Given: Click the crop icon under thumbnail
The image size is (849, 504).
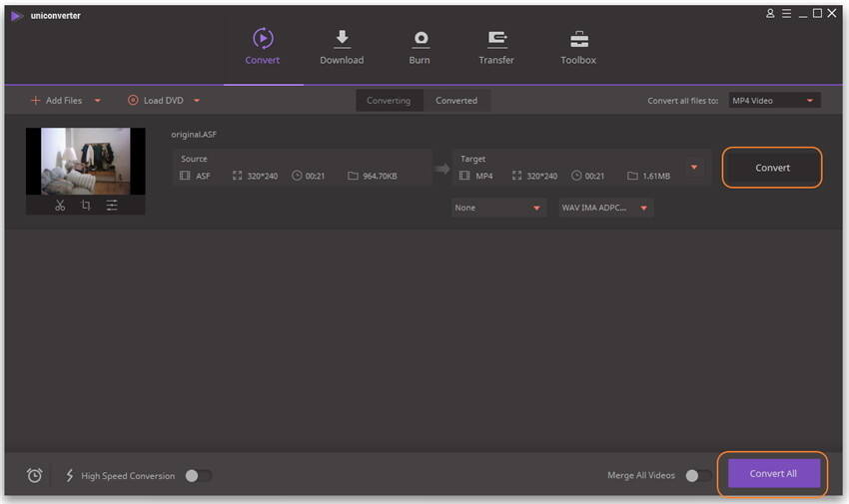Looking at the screenshot, I should 86,206.
